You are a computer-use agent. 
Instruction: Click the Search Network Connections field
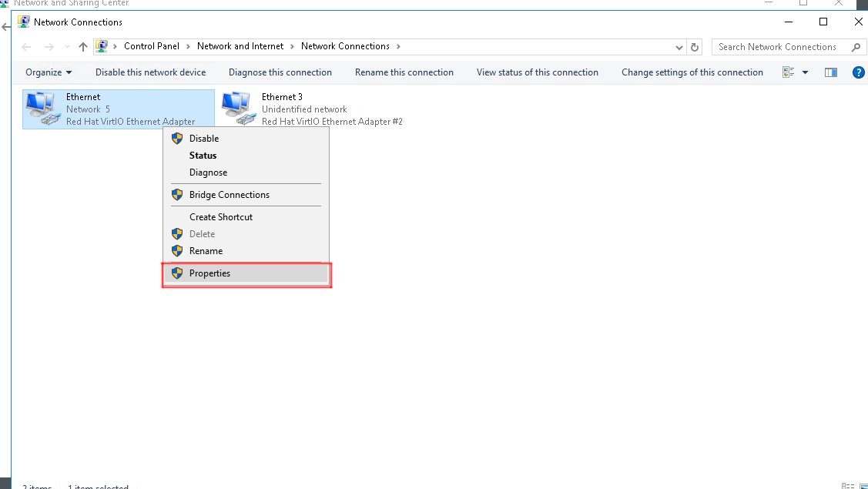[778, 47]
